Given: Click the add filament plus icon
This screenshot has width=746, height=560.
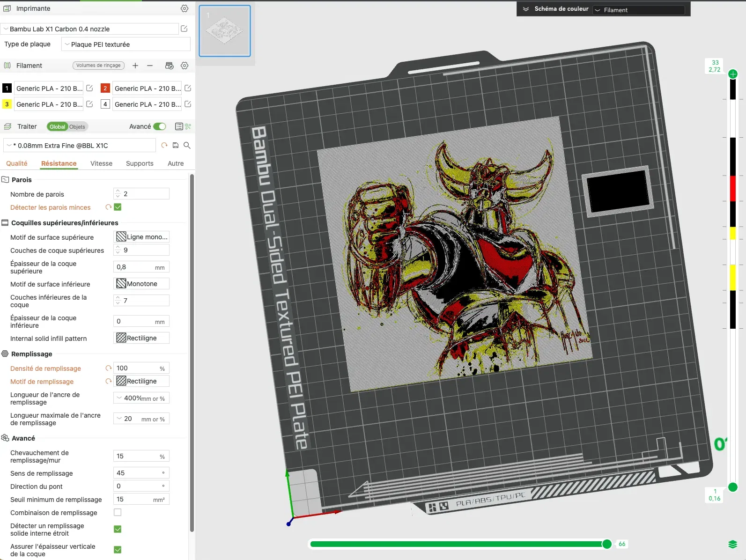Looking at the screenshot, I should [135, 66].
